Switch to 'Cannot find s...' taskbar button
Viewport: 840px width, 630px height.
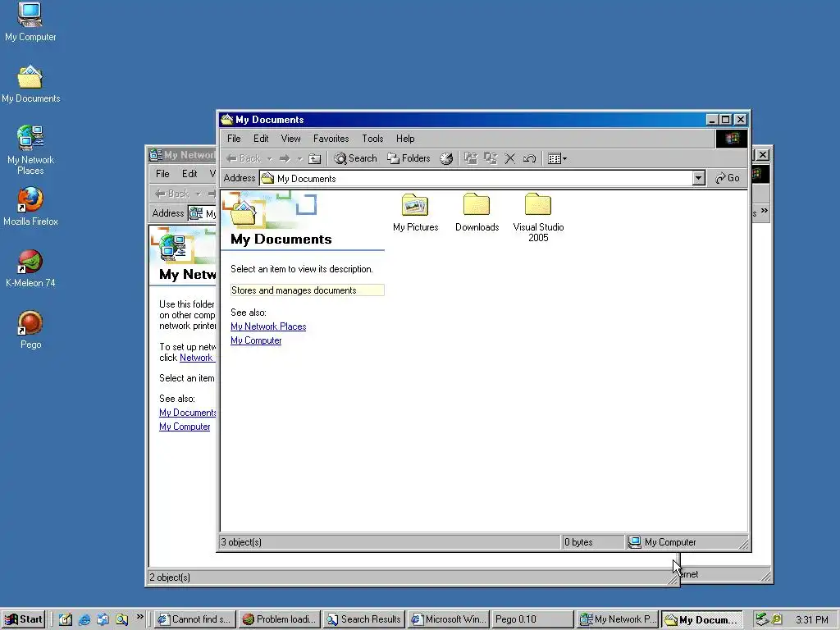click(x=194, y=619)
